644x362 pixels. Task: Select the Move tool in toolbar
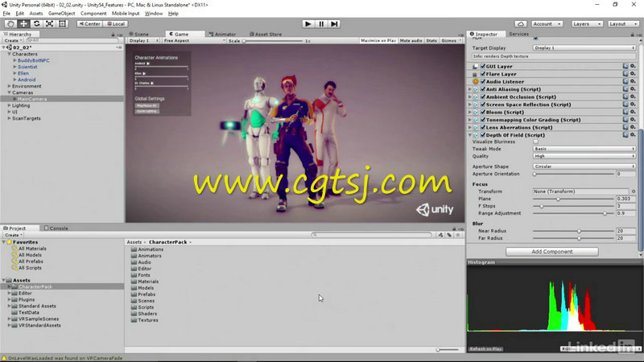point(24,24)
